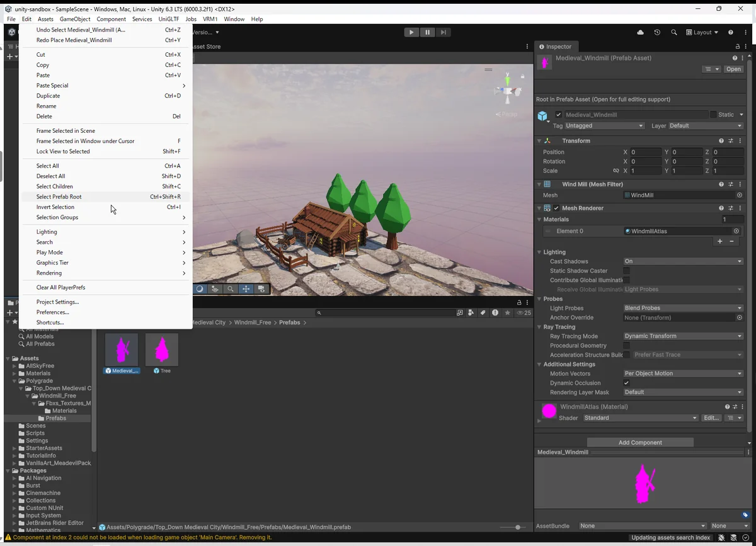
Task: Select the Tree prefab thumbnail
Action: [x=162, y=350]
